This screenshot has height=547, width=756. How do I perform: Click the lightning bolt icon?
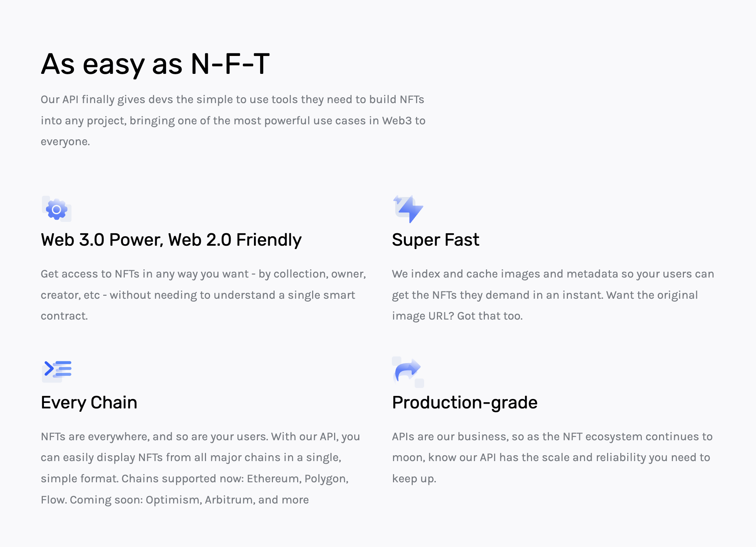click(x=408, y=209)
